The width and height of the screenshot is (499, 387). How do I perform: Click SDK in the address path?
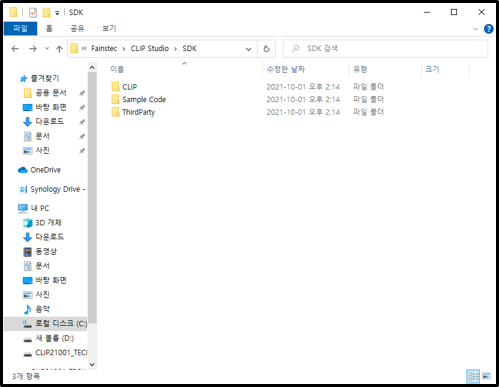pos(189,49)
